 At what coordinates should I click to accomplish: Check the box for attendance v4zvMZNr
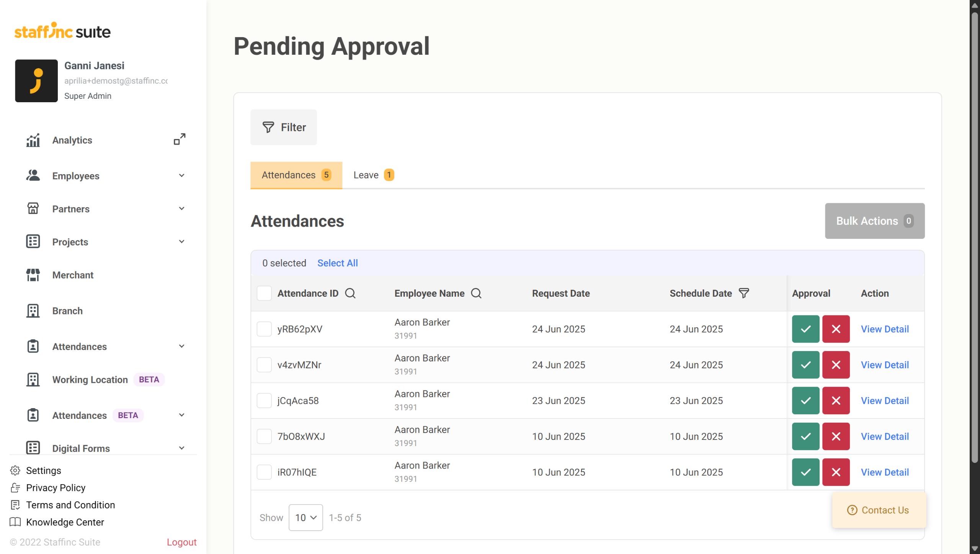pyautogui.click(x=264, y=365)
